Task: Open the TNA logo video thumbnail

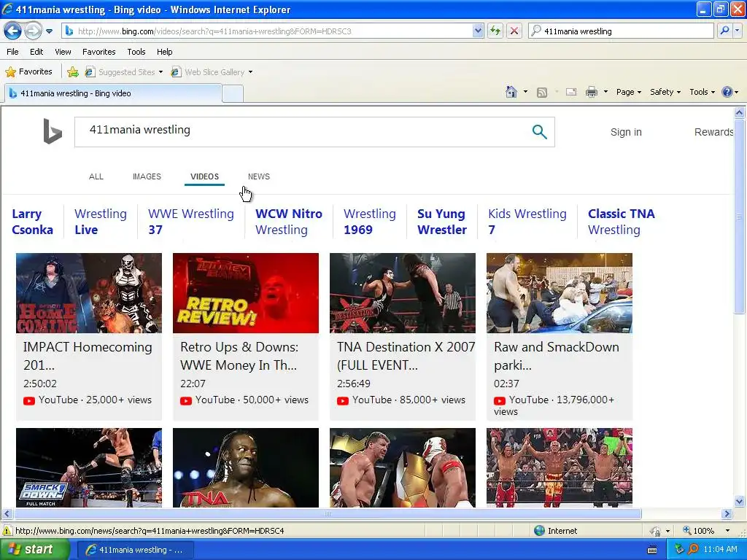Action: pyautogui.click(x=246, y=467)
